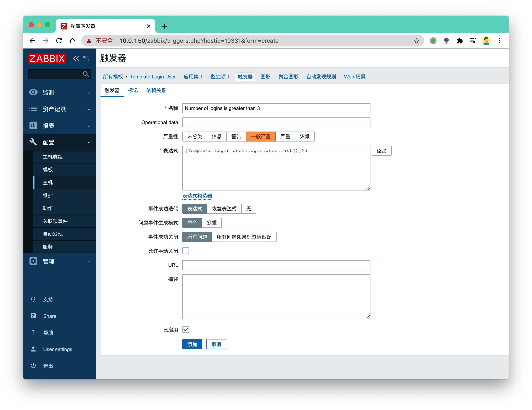Select 多重 problem event generation mode

click(x=212, y=223)
